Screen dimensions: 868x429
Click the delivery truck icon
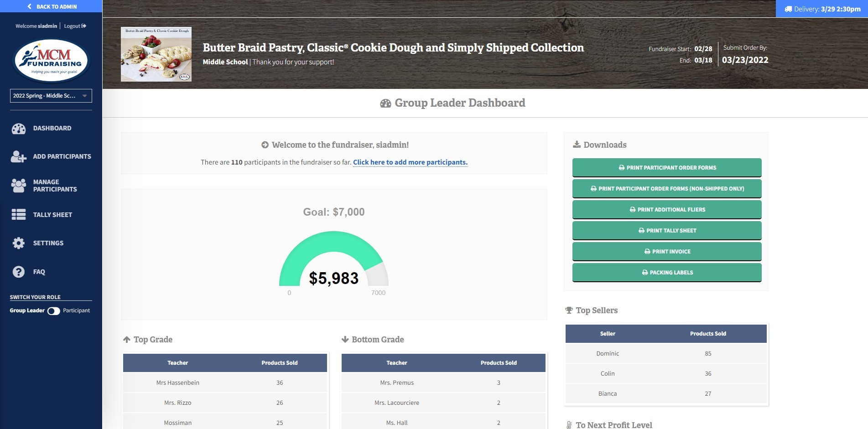[788, 9]
